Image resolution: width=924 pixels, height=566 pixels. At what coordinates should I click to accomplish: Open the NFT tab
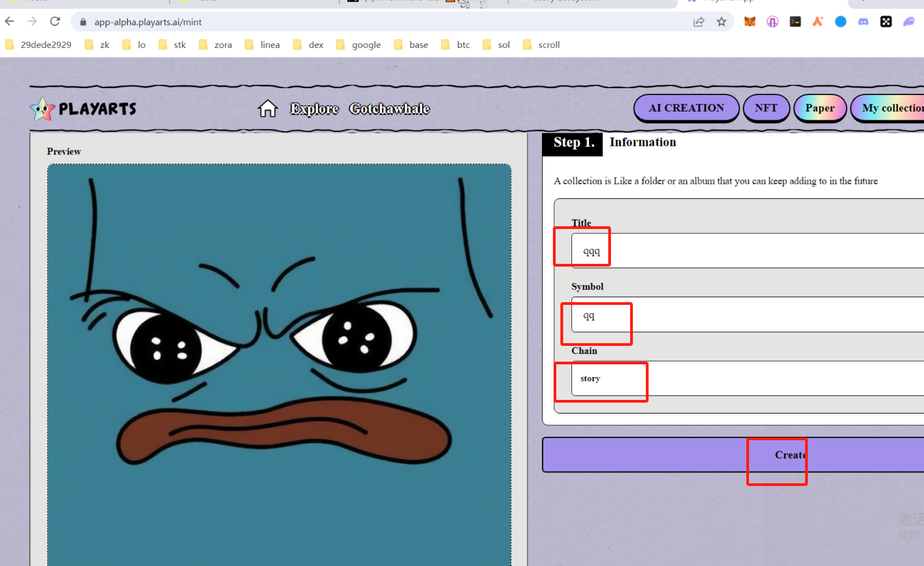766,108
